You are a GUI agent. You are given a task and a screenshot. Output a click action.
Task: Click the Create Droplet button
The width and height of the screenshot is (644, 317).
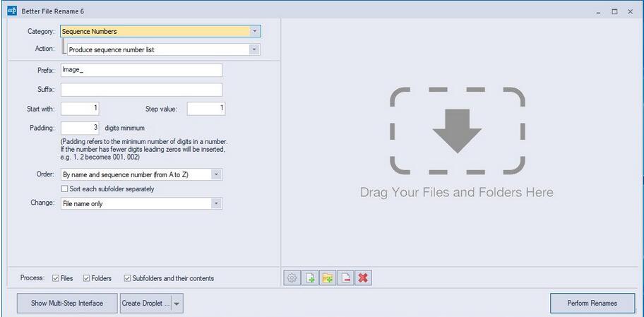coord(145,303)
